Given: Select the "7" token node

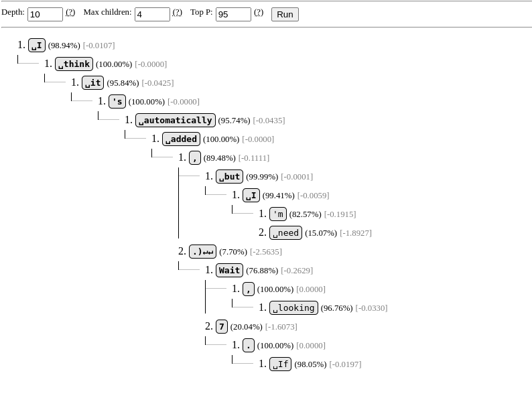Looking at the screenshot, I should pos(222,327).
